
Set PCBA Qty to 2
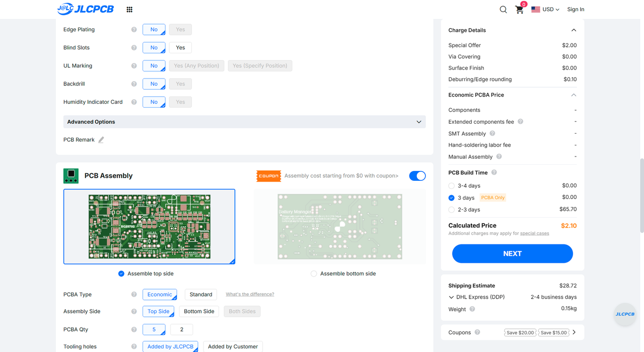pos(182,329)
